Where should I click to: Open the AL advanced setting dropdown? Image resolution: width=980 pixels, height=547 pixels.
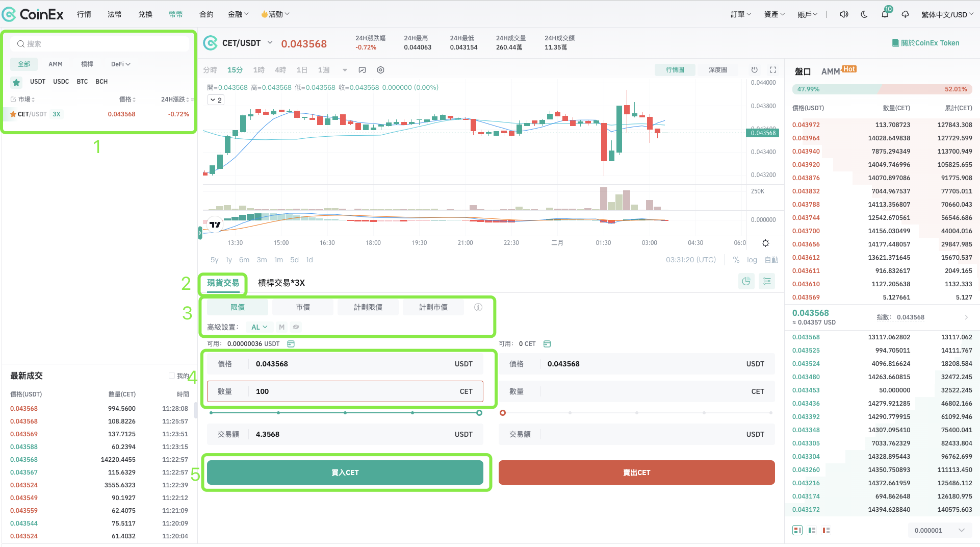(259, 327)
